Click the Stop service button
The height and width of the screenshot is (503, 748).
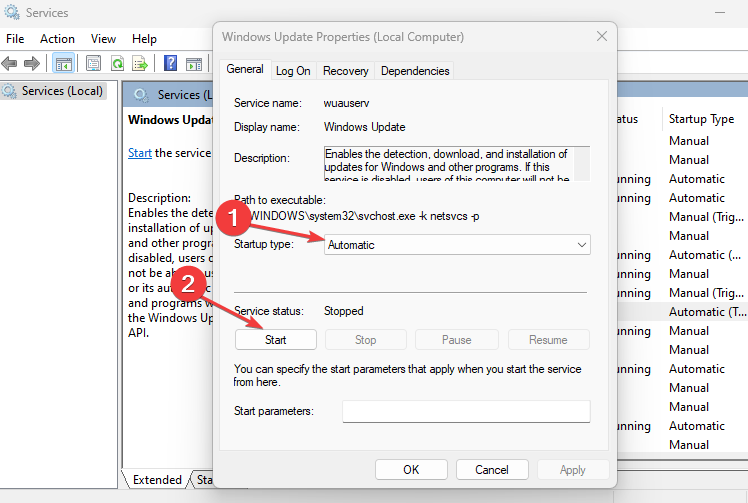pyautogui.click(x=365, y=340)
